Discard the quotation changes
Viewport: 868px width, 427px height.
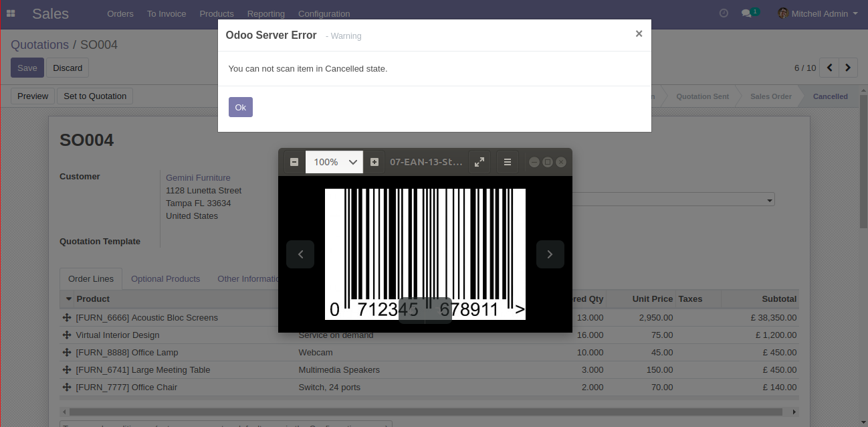pos(68,68)
